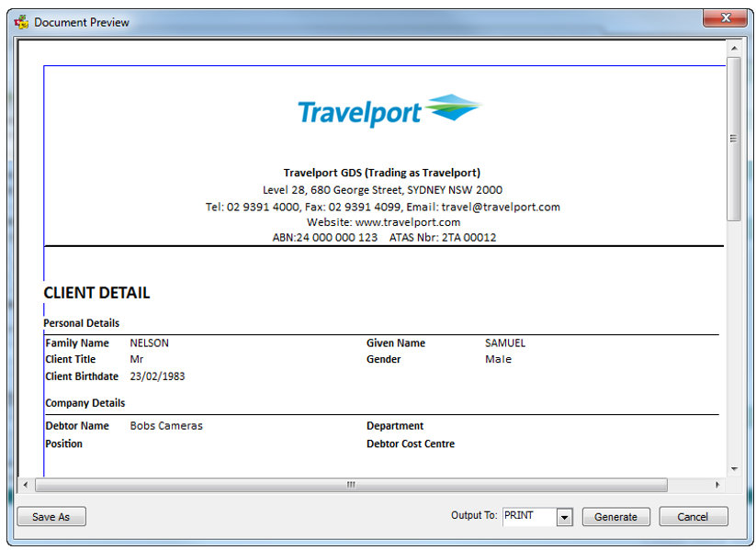Screen dimensions: 756x550
Task: Click the Output To label
Action: [474, 515]
